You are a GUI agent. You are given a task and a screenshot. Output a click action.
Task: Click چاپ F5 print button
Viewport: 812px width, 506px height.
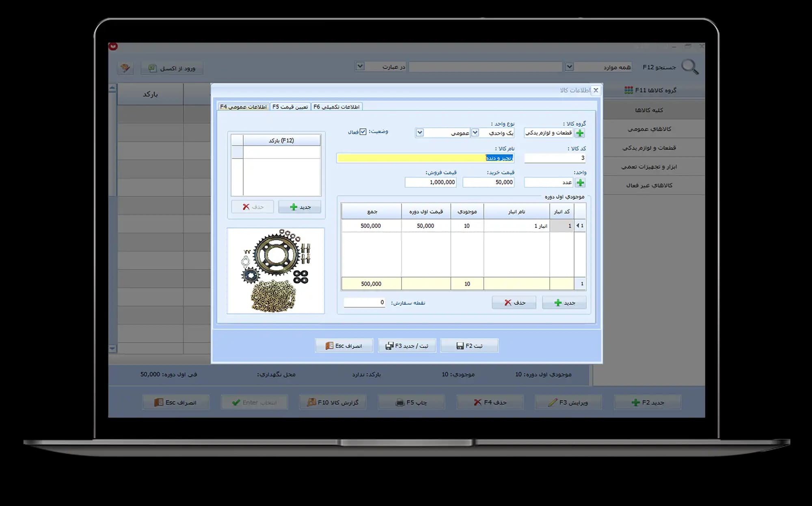coord(411,403)
